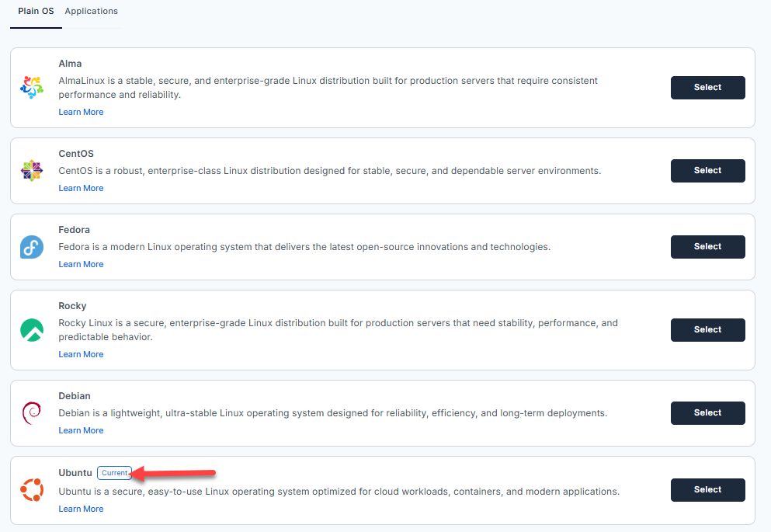This screenshot has width=771, height=532.
Task: Click the AlmaLinux logo icon
Action: (x=32, y=88)
